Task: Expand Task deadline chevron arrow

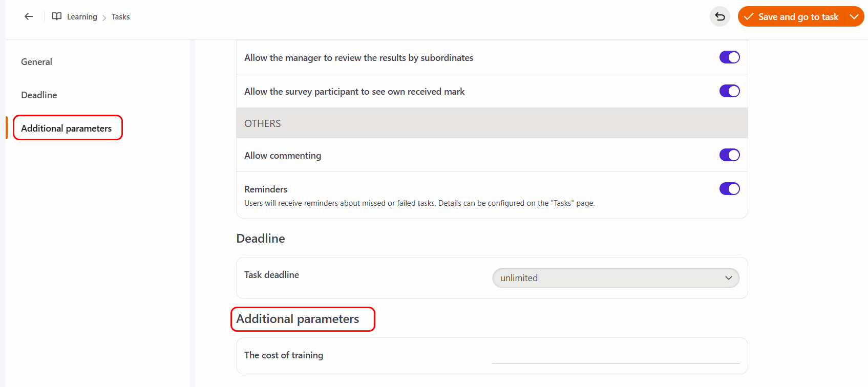Action: click(728, 278)
